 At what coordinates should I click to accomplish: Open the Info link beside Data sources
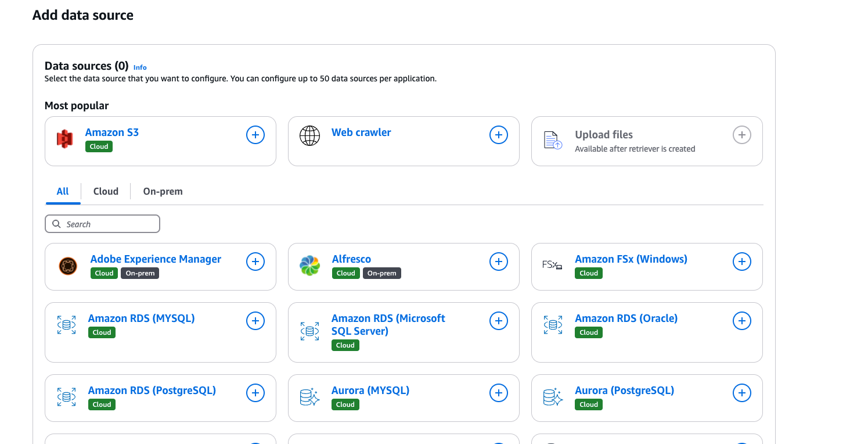click(x=140, y=67)
